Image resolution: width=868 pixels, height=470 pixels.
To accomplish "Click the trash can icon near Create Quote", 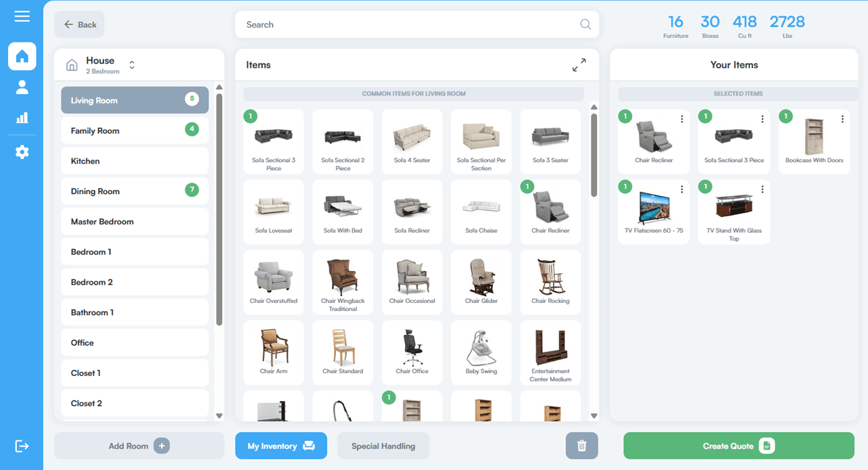I will [581, 446].
